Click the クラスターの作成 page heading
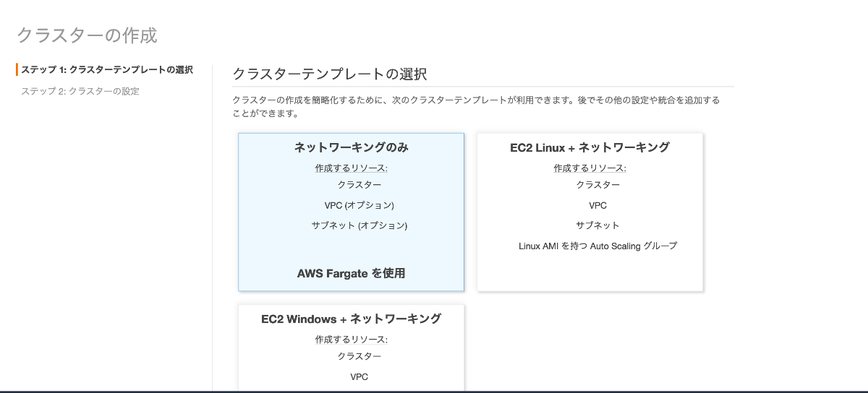This screenshot has height=393, width=868. pyautogui.click(x=87, y=35)
